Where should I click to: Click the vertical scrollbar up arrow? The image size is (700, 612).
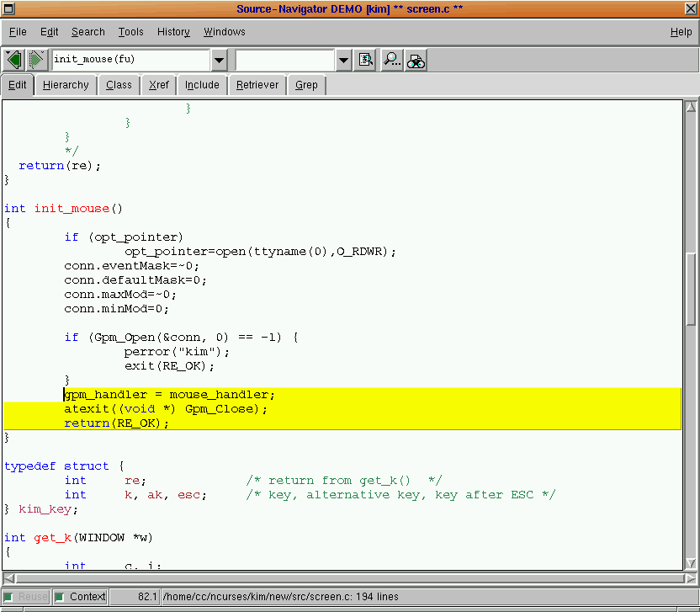coord(691,107)
